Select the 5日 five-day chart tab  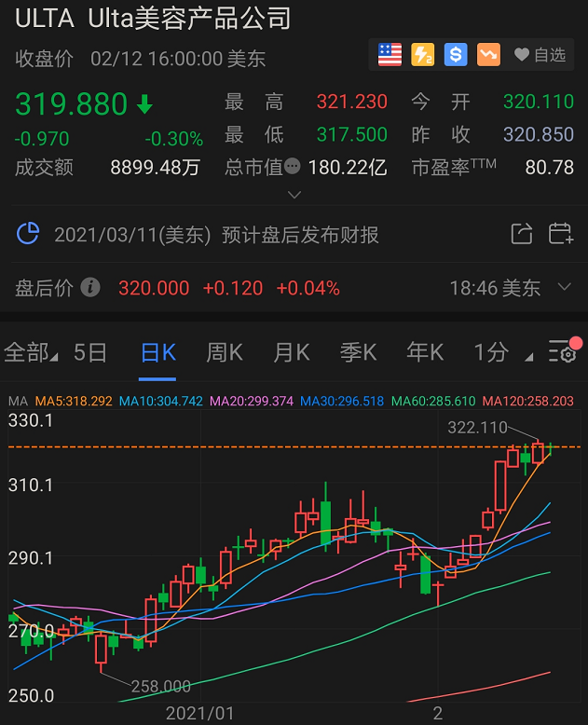(90, 352)
